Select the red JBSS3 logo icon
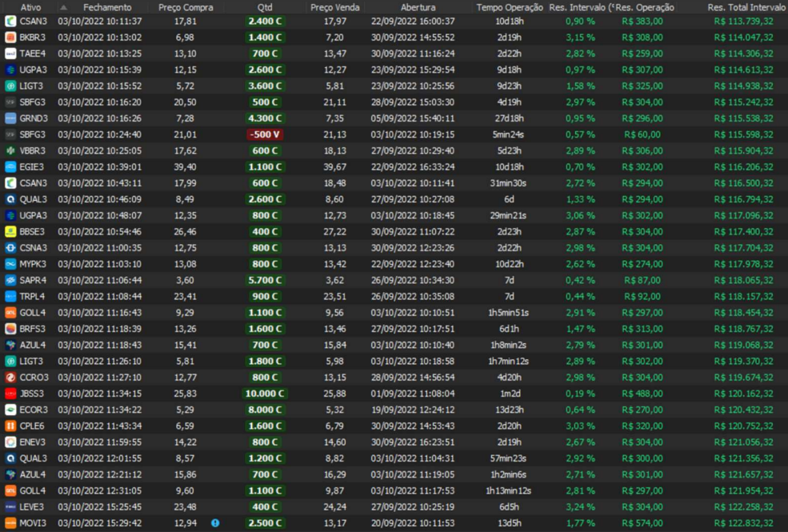The image size is (788, 532). [10, 394]
